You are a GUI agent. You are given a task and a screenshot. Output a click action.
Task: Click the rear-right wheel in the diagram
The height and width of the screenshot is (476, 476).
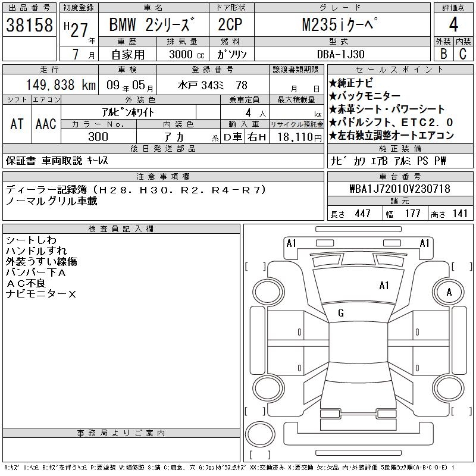click(449, 388)
